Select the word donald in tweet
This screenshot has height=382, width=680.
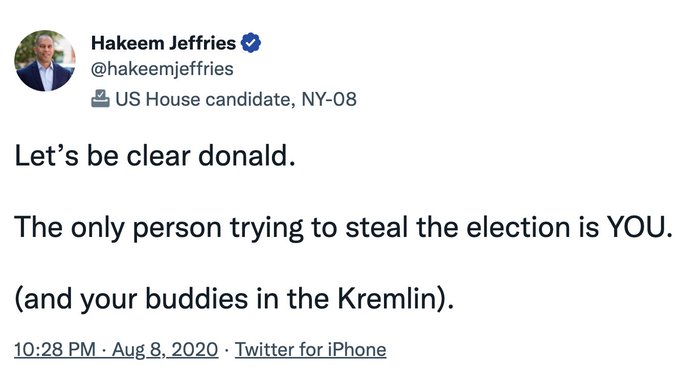[x=244, y=155]
